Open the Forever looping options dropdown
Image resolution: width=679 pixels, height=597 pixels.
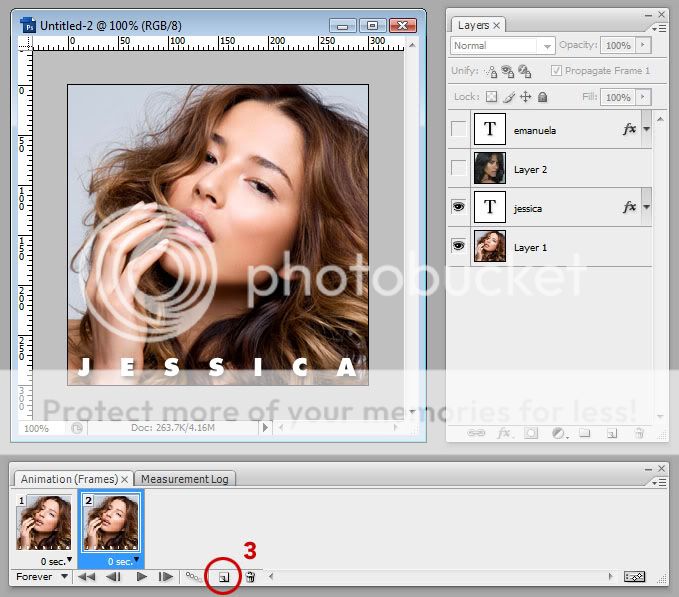[x=43, y=577]
